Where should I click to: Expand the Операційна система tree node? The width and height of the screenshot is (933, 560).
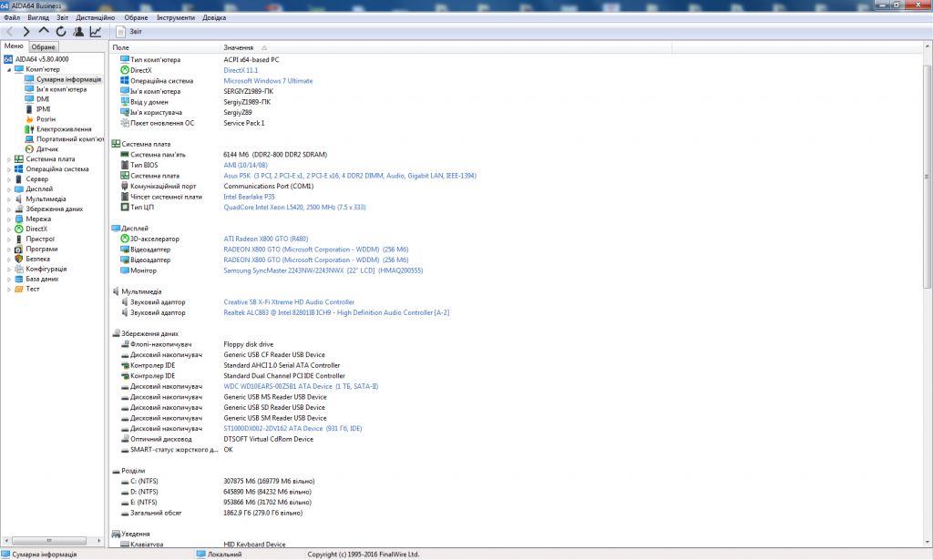9,169
